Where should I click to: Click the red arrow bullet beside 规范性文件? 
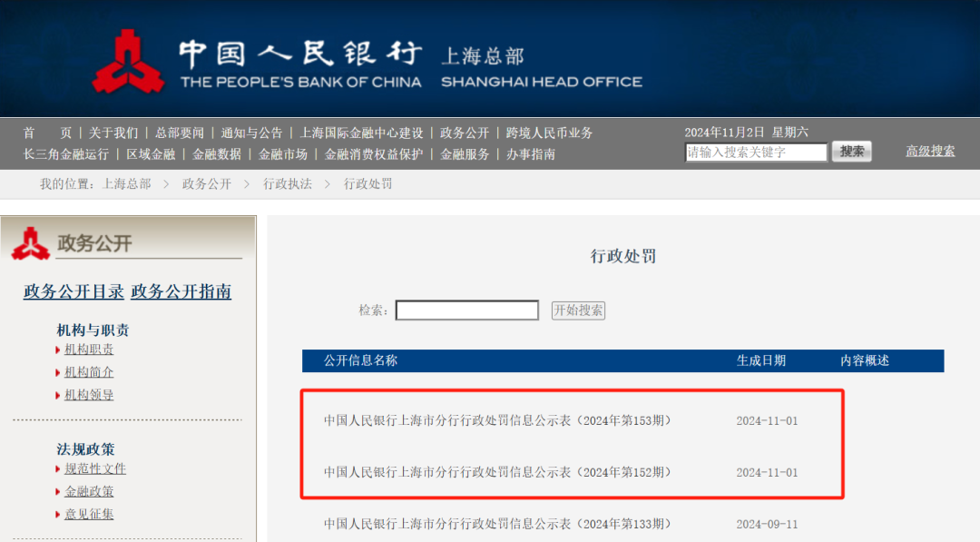coord(57,469)
